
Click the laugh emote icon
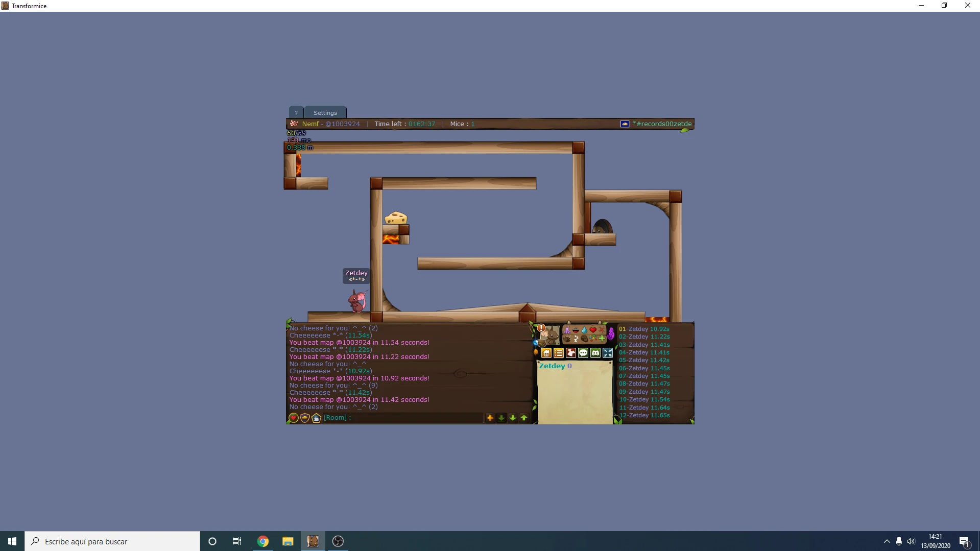click(576, 330)
